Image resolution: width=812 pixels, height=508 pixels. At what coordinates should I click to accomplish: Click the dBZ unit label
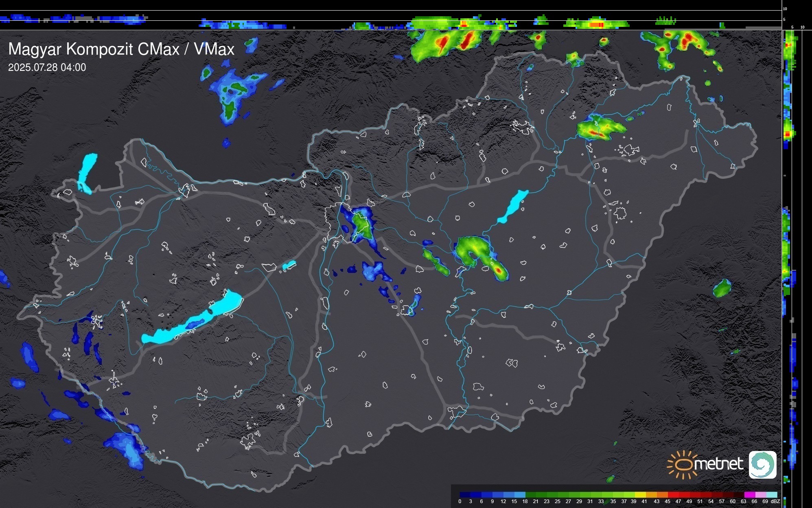(x=775, y=501)
